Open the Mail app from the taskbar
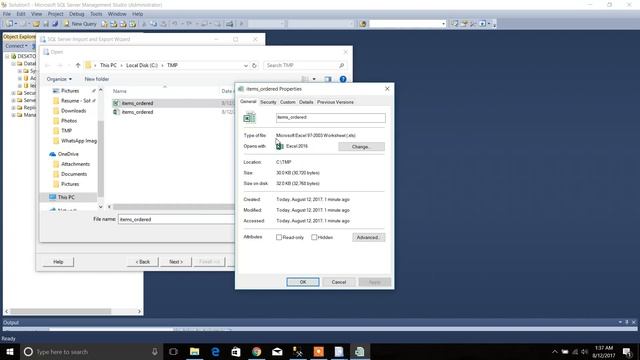Image resolution: width=640 pixels, height=360 pixels. point(277,351)
